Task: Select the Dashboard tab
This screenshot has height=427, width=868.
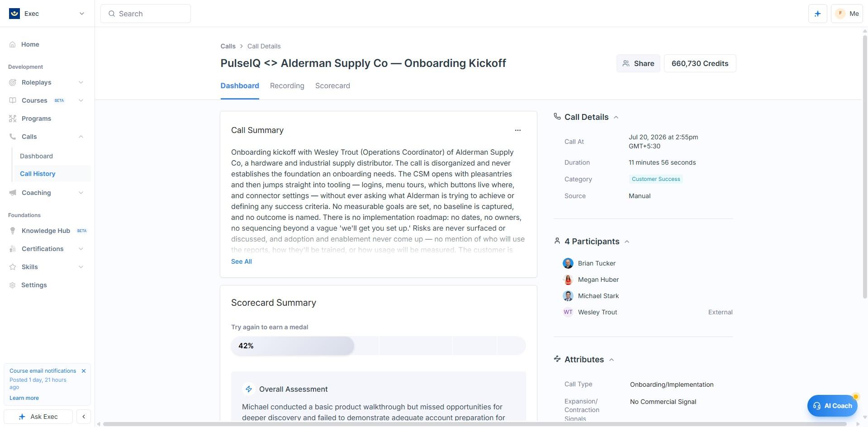Action: (x=240, y=86)
